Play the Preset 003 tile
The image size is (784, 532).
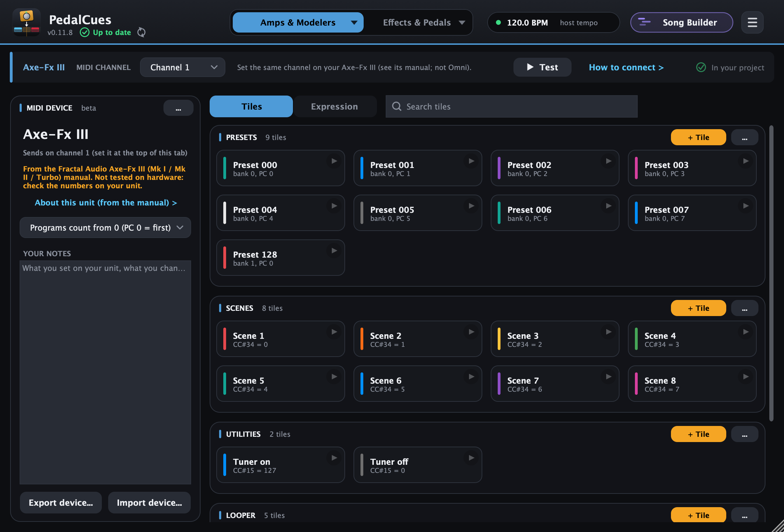click(x=745, y=161)
